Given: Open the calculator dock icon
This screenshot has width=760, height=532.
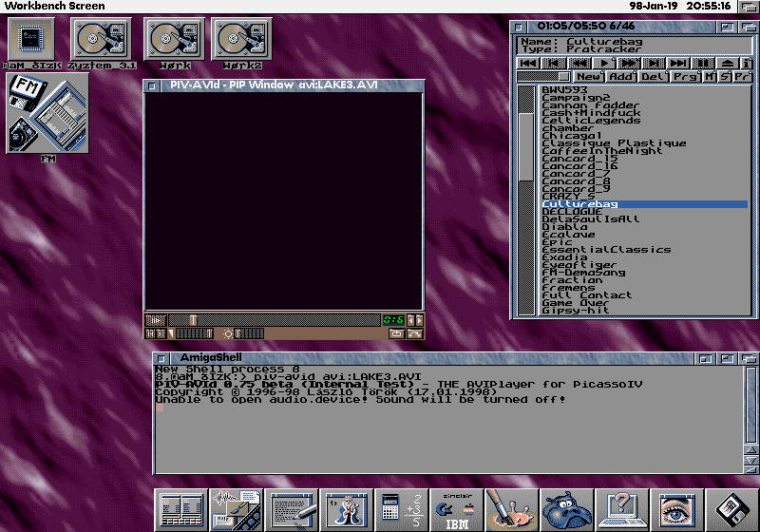Looking at the screenshot, I should tap(402, 510).
